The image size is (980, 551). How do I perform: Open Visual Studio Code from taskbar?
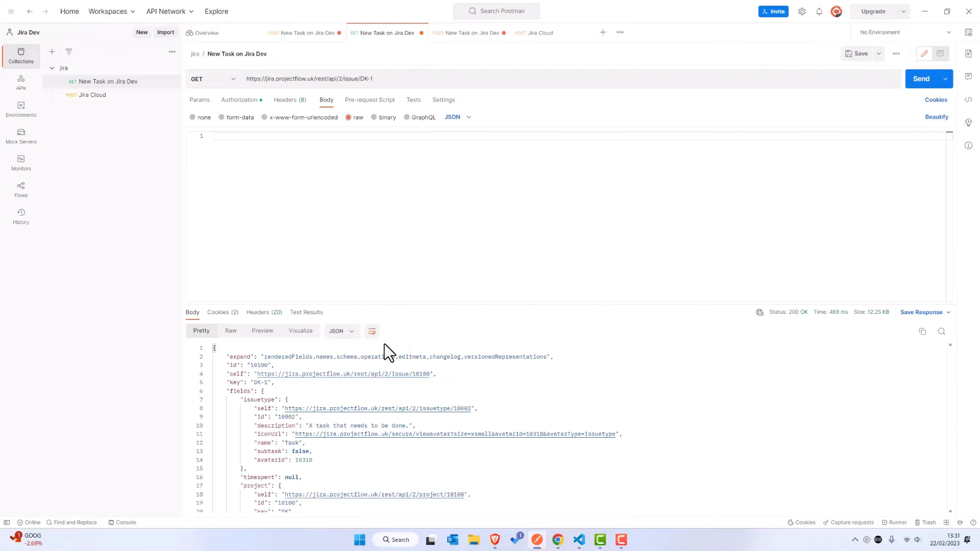[579, 540]
